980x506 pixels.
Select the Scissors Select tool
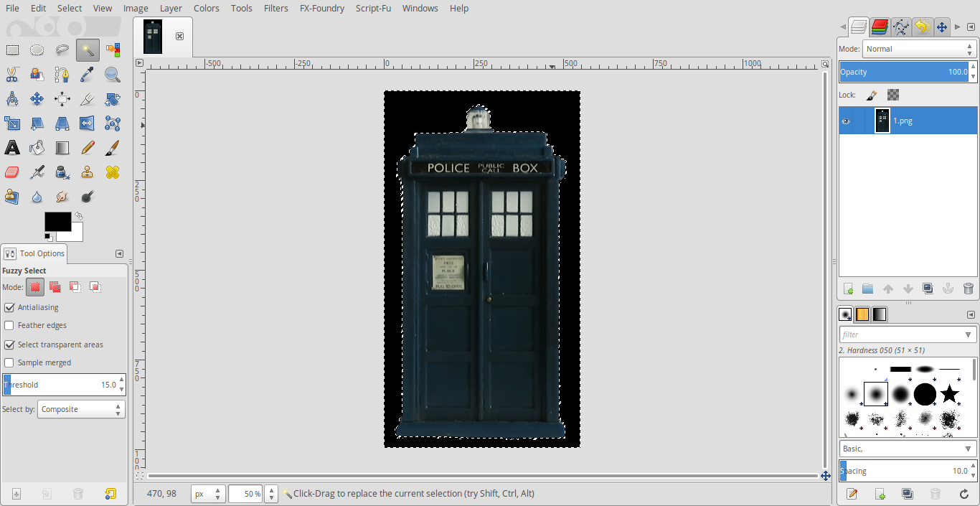[12, 74]
